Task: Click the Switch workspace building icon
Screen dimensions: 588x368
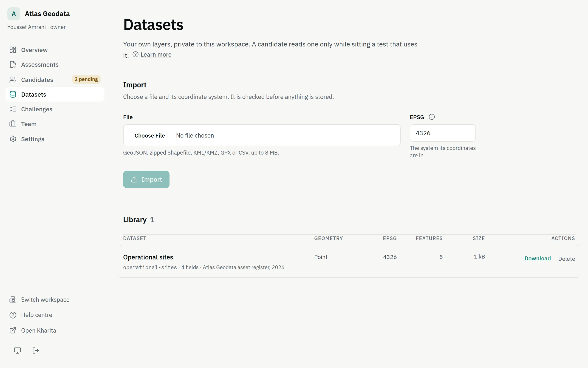Action: coord(13,300)
